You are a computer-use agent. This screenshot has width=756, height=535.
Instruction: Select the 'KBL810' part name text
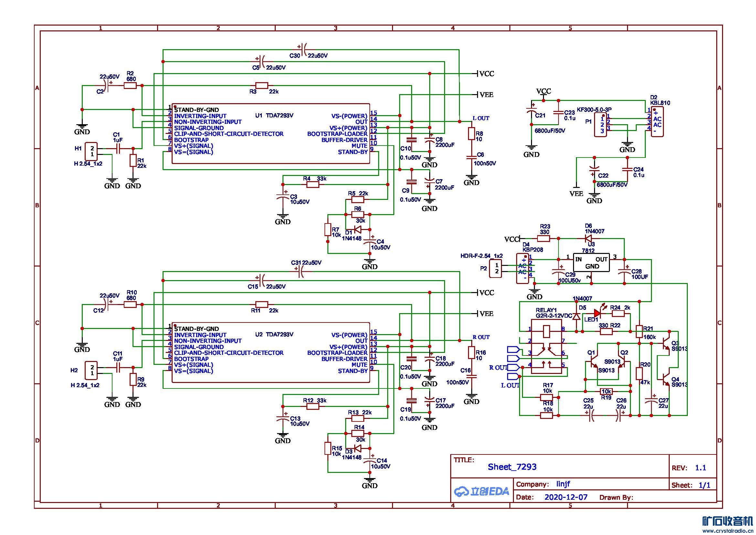pyautogui.click(x=660, y=103)
